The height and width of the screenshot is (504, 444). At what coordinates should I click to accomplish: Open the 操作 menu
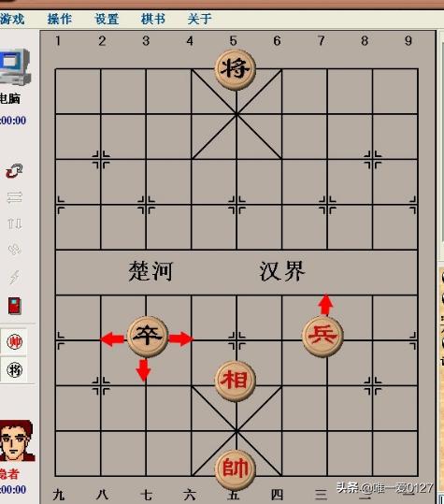click(60, 19)
